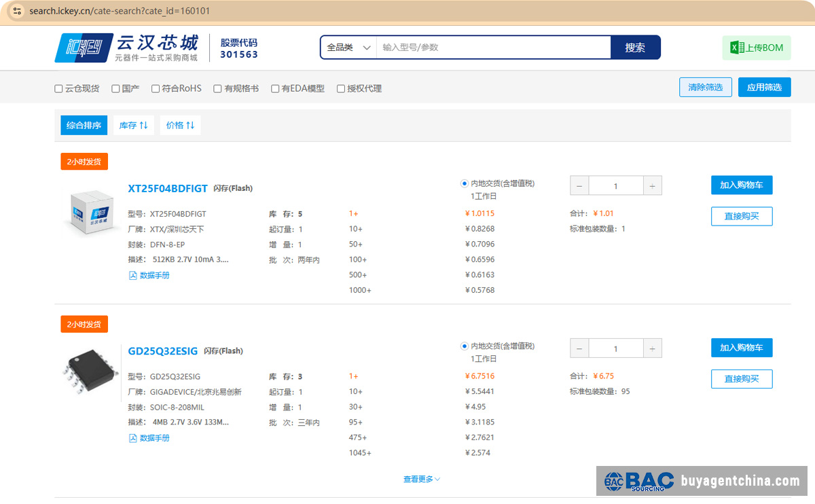Click XT25F04BDFIGT product box thumbnail
Viewport: 815px width, 504px height.
(92, 213)
